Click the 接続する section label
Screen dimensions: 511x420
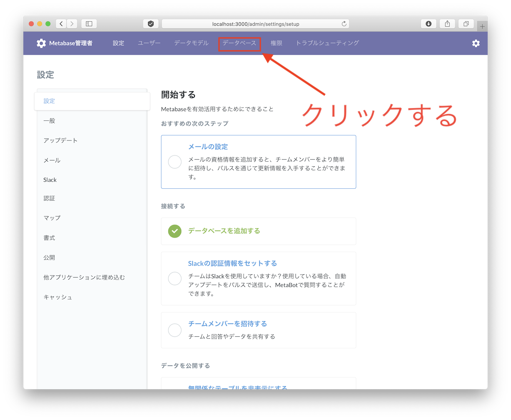(x=173, y=206)
